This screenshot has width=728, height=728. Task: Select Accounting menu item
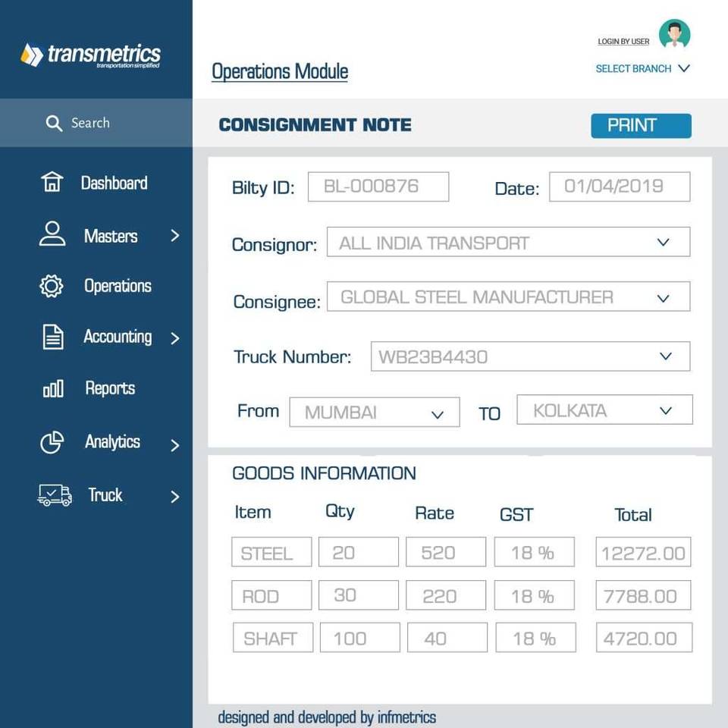(118, 337)
